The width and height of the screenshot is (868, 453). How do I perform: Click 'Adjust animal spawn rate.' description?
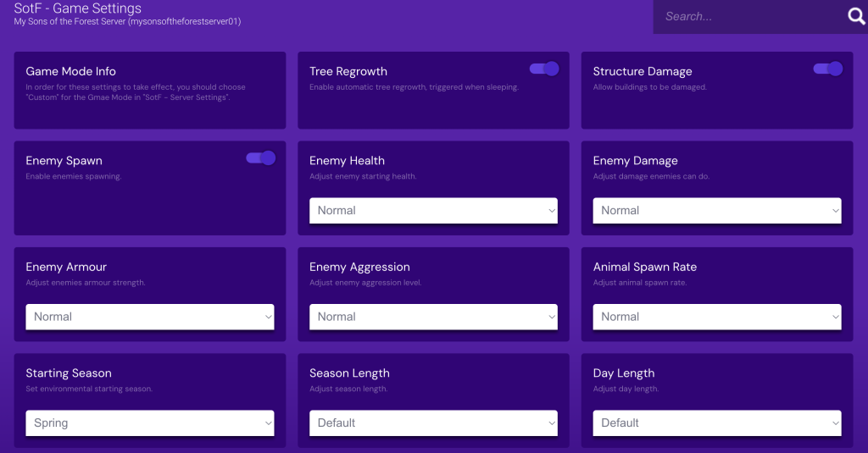coord(640,283)
